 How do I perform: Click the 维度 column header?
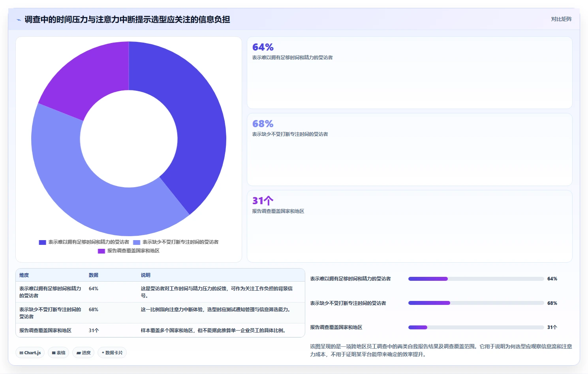coord(24,275)
